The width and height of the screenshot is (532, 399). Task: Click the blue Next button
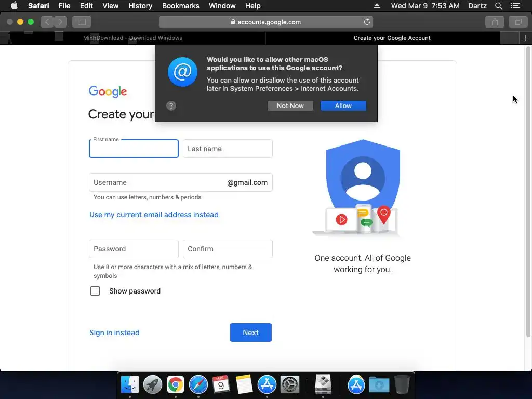pos(251,332)
